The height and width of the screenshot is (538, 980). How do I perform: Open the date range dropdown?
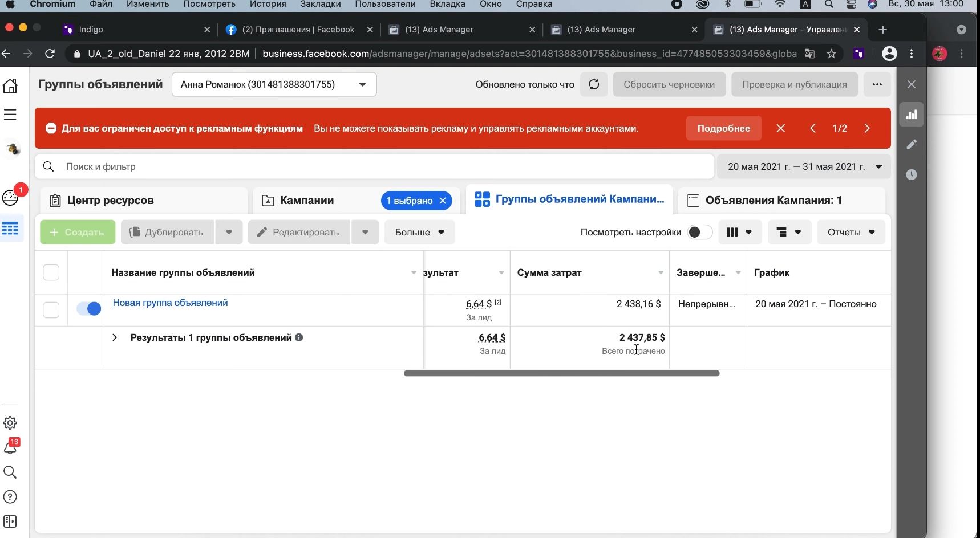(x=804, y=166)
